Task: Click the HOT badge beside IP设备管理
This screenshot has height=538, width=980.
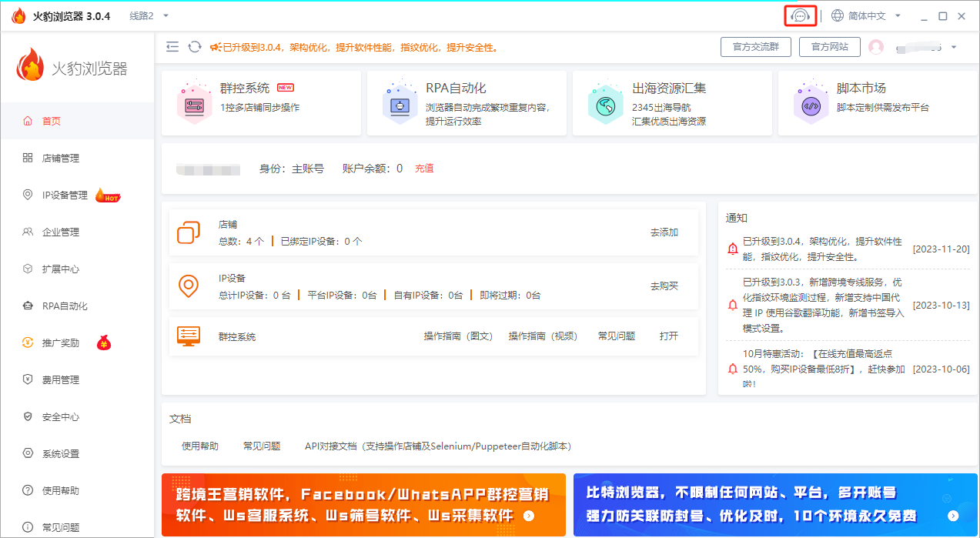Action: point(108,195)
